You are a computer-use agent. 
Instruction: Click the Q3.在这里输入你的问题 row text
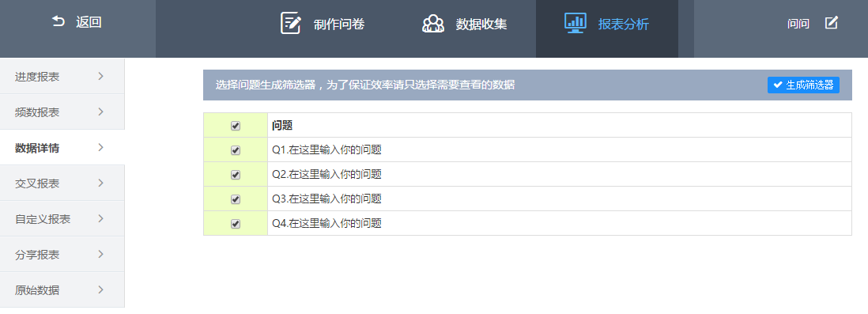point(327,199)
